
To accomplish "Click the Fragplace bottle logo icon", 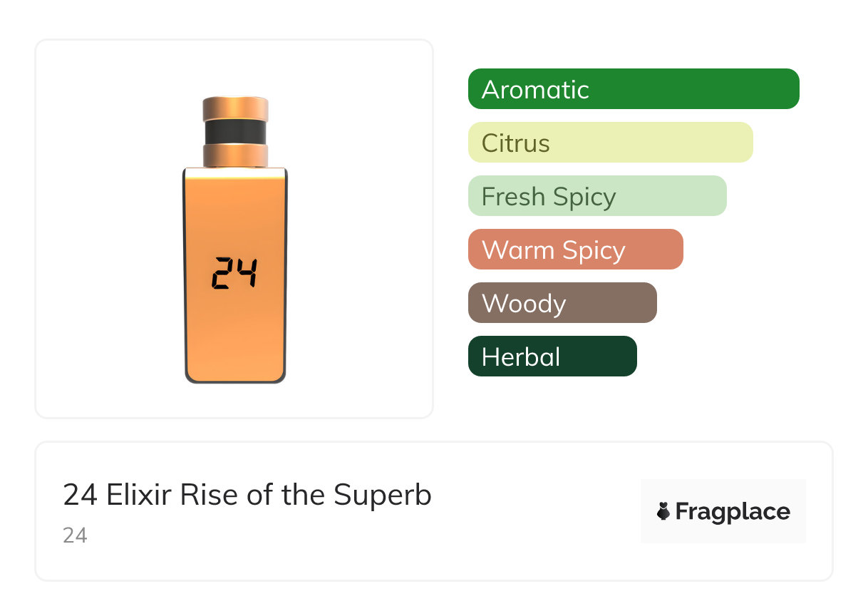I will (663, 511).
